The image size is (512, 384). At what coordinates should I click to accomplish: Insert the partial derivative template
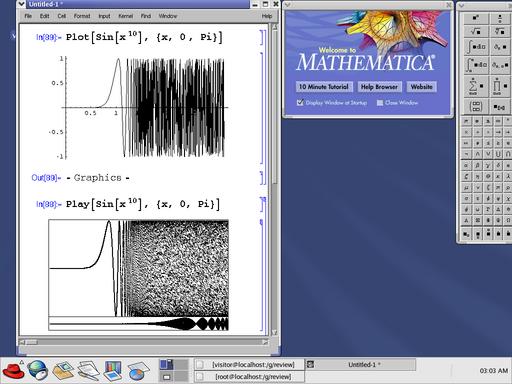click(500, 47)
